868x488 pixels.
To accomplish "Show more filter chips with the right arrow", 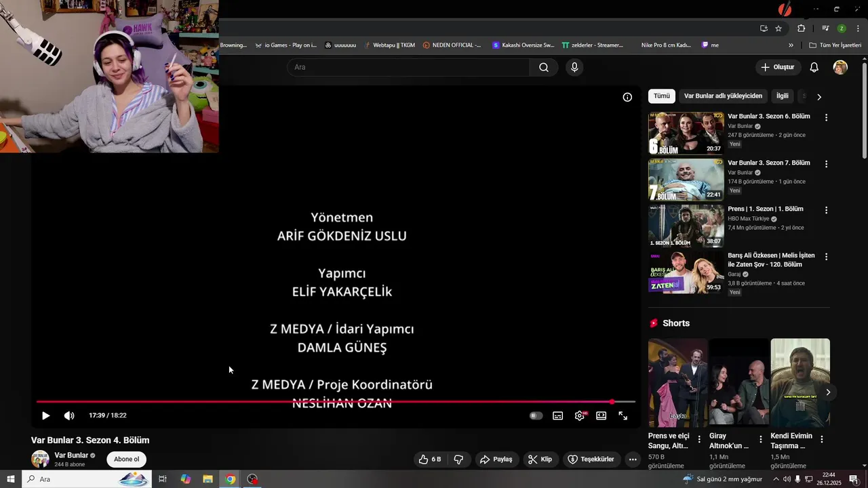I will click(x=818, y=97).
